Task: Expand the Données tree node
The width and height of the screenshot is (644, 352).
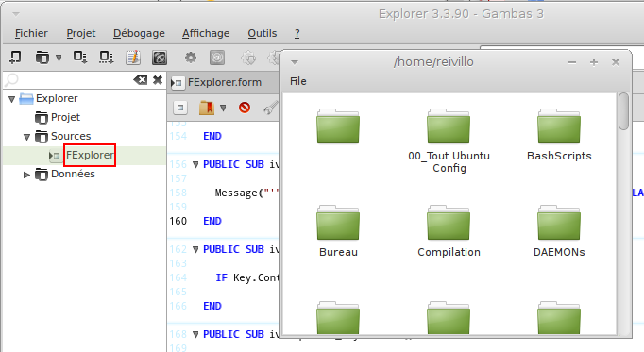Action: [x=26, y=175]
